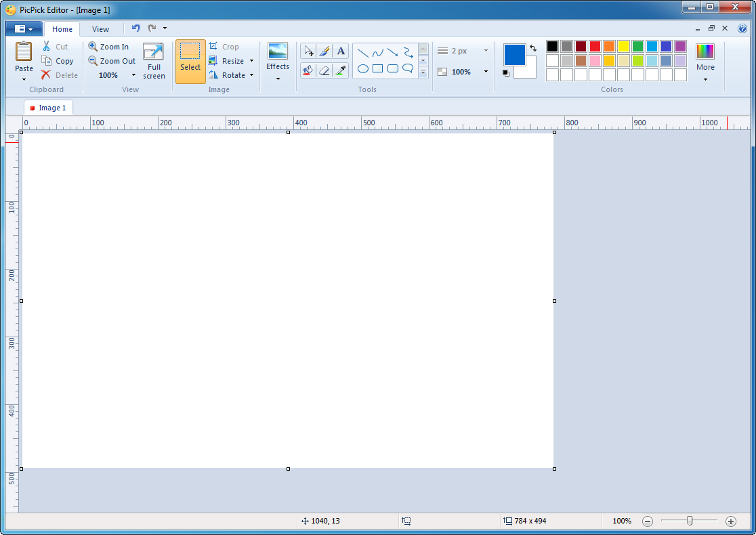Pick the red color swatch
The width and height of the screenshot is (756, 535).
point(595,47)
